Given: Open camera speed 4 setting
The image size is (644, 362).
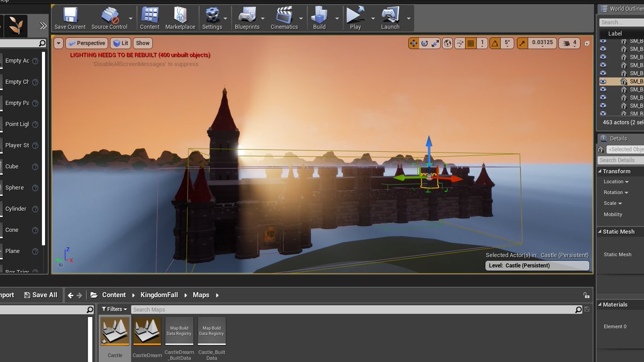Looking at the screenshot, I should coord(569,43).
